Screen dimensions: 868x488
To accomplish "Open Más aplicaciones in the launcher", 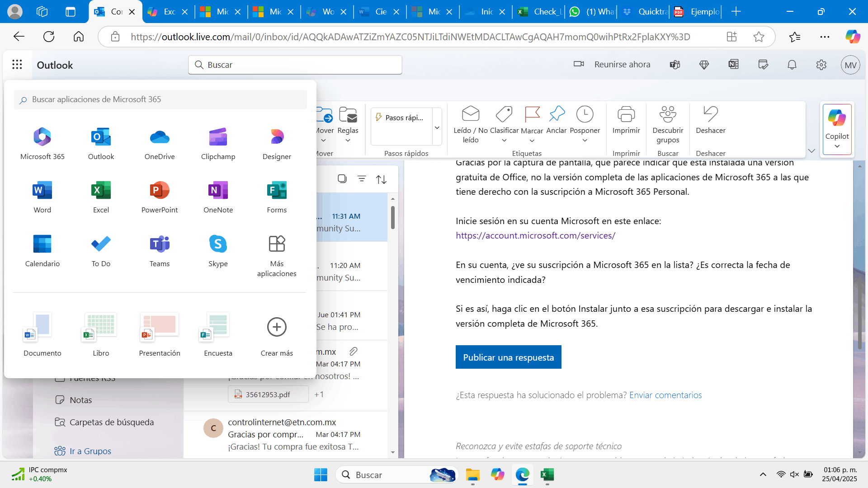I will (x=277, y=255).
